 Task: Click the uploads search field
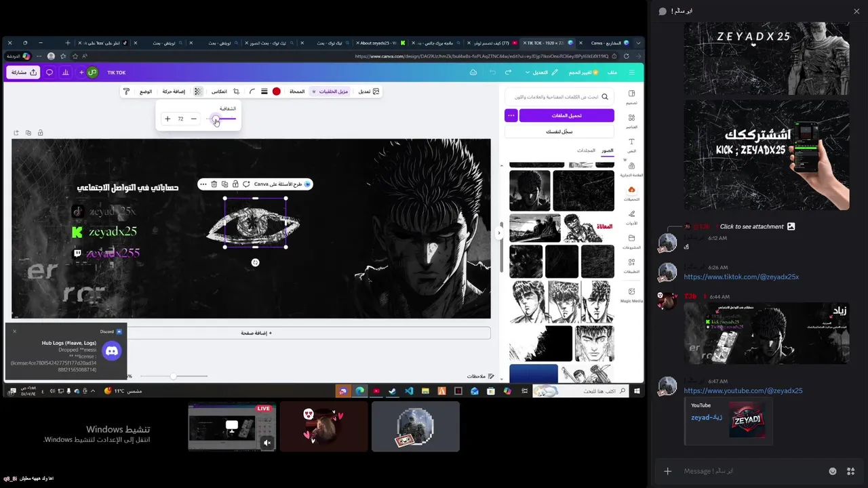[x=559, y=97]
